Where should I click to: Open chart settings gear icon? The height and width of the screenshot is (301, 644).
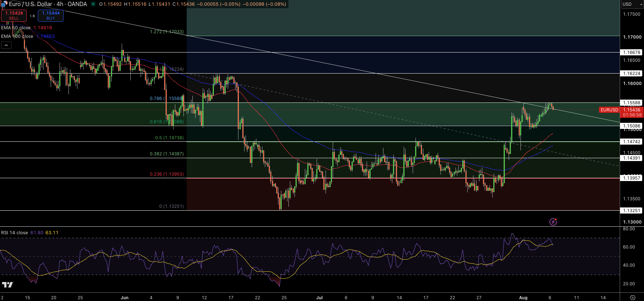click(633, 297)
